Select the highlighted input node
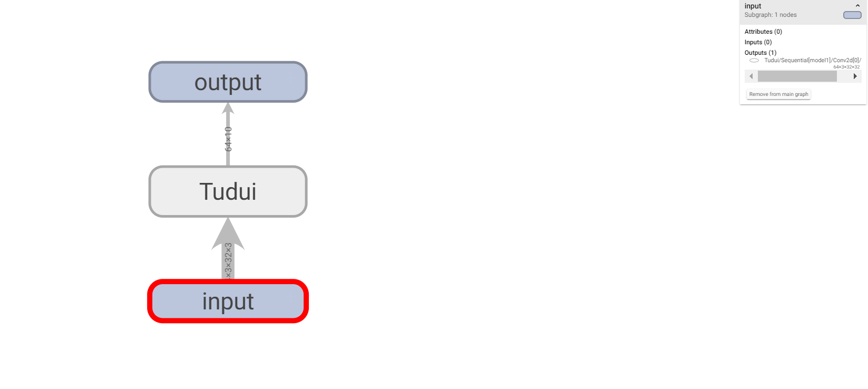The width and height of the screenshot is (868, 389). 228,301
